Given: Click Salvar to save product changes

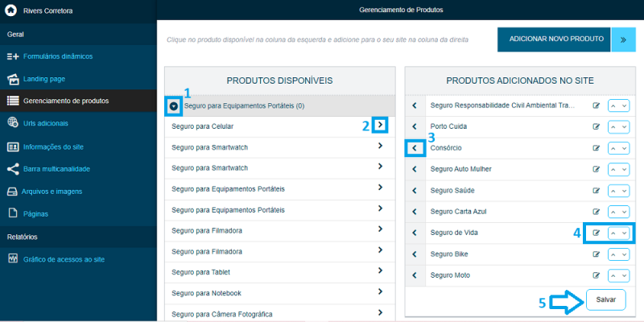Looking at the screenshot, I should 606,299.
